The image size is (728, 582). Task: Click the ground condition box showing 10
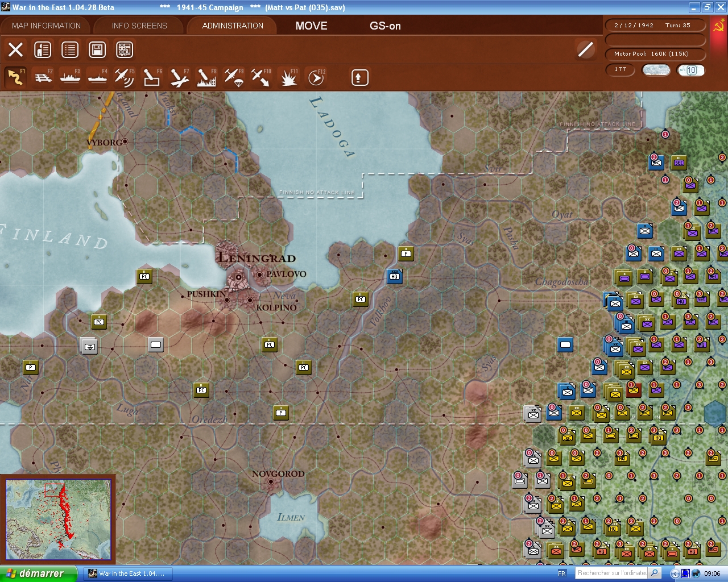click(690, 70)
